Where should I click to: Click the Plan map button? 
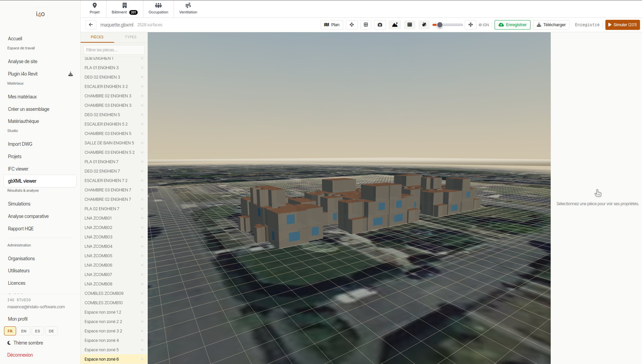[332, 25]
